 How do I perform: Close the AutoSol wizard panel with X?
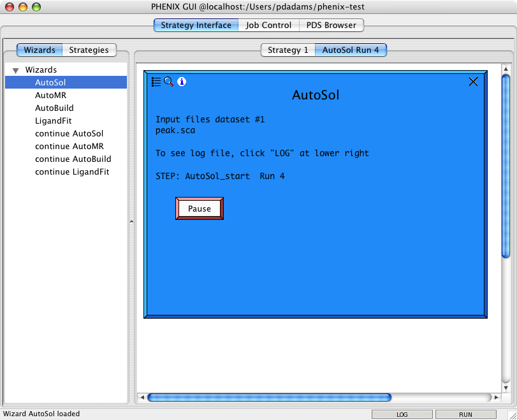pyautogui.click(x=473, y=82)
